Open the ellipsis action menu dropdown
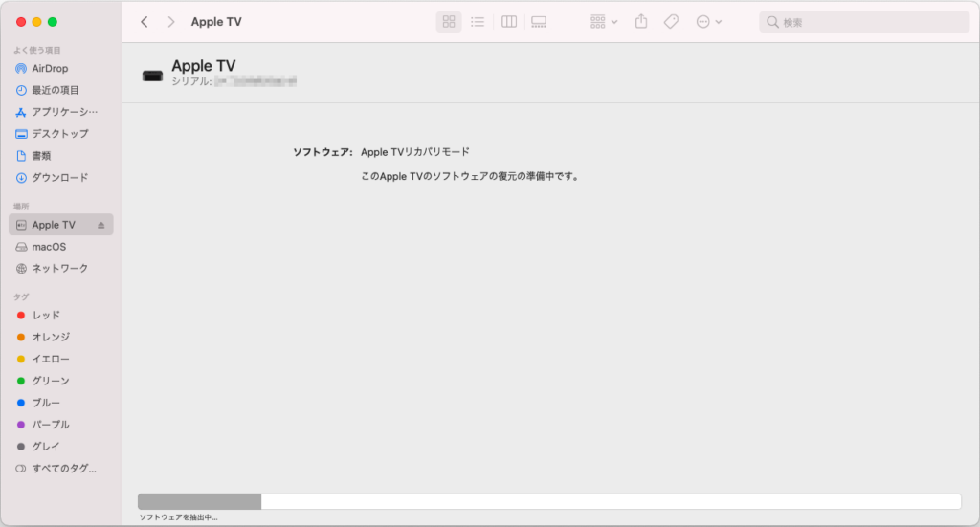 click(x=709, y=22)
